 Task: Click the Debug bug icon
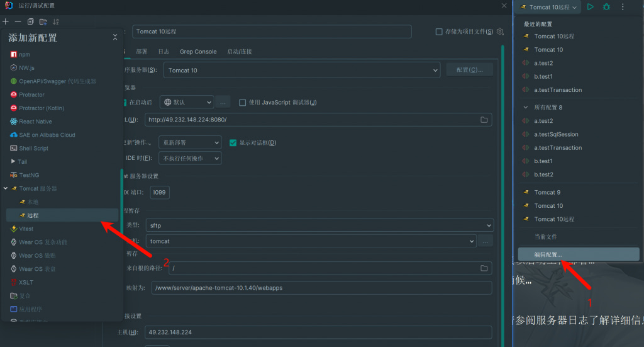(x=606, y=7)
